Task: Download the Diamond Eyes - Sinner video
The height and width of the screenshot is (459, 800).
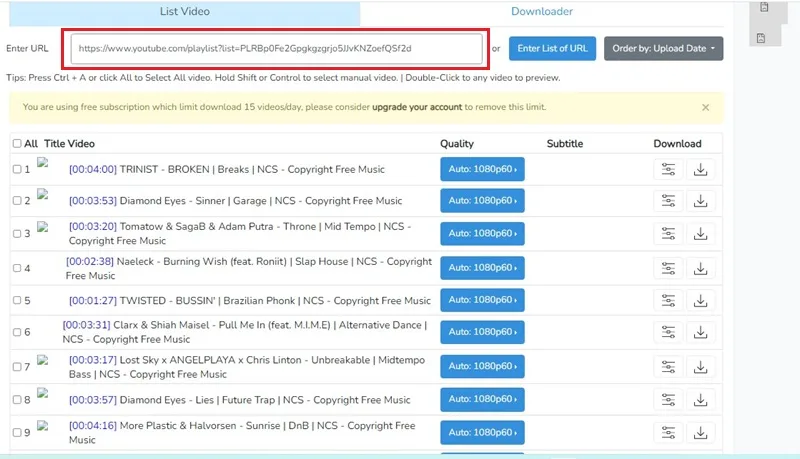Action: pos(701,201)
